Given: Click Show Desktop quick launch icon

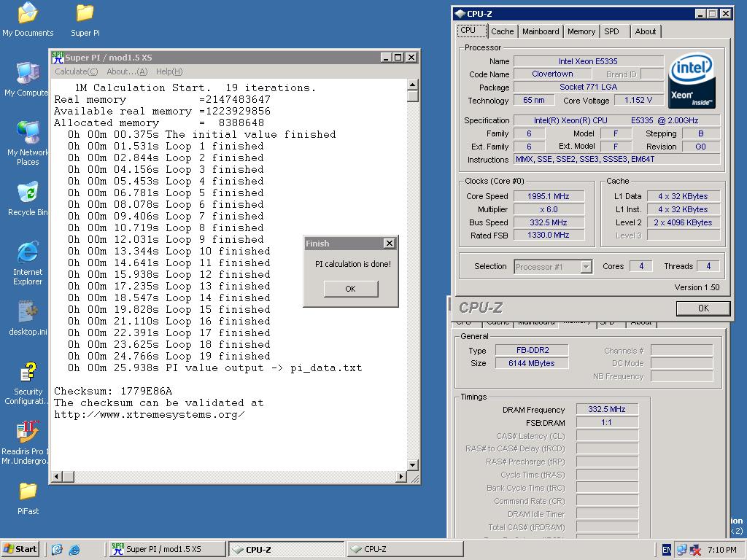Looking at the screenshot, I should (57, 550).
